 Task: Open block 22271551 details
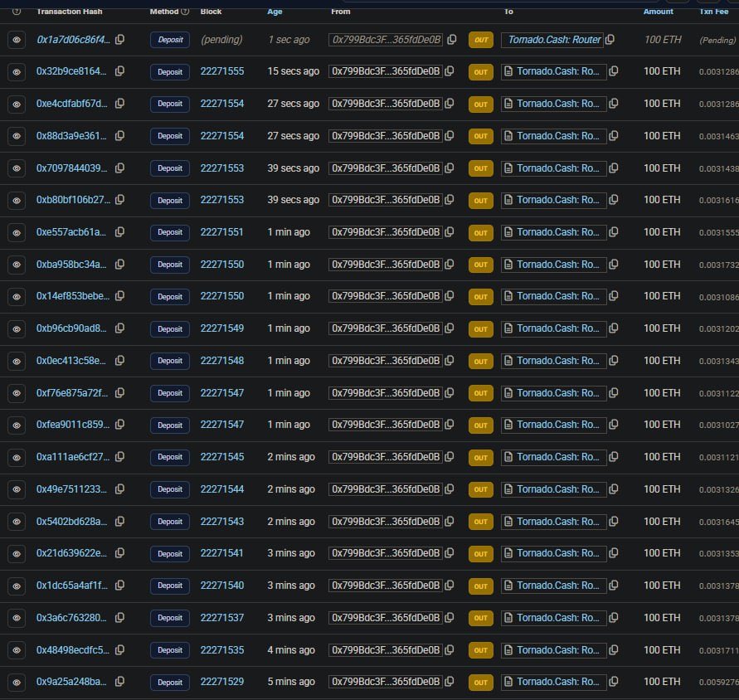[221, 232]
